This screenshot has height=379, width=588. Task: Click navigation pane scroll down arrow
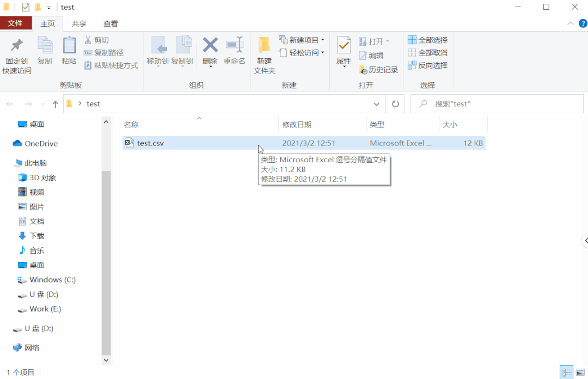point(106,360)
